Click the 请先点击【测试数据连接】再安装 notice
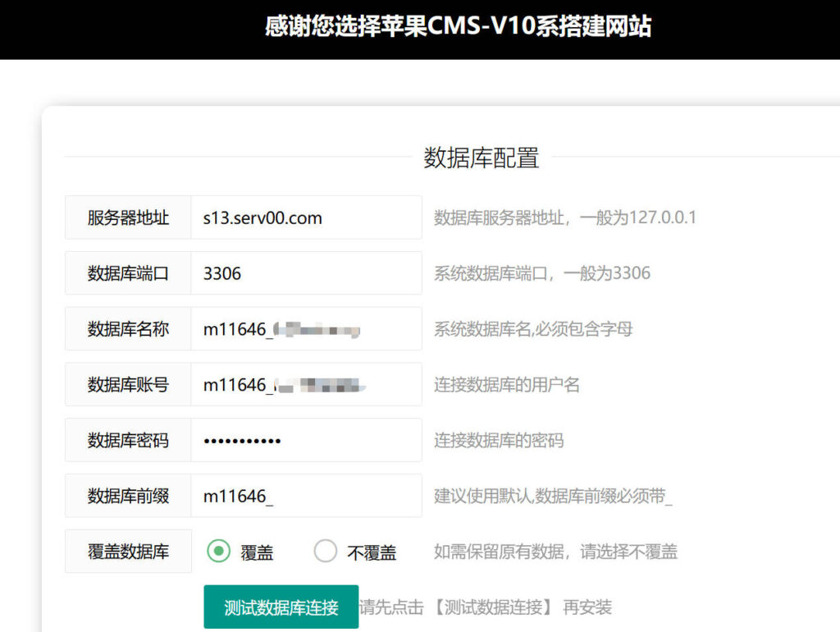Viewport: 840px width, 632px height. (x=486, y=607)
